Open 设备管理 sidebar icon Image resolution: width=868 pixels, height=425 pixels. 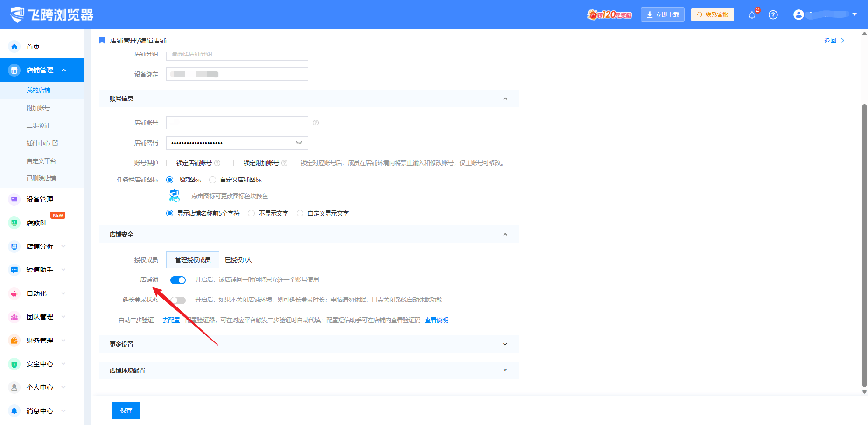pyautogui.click(x=14, y=200)
